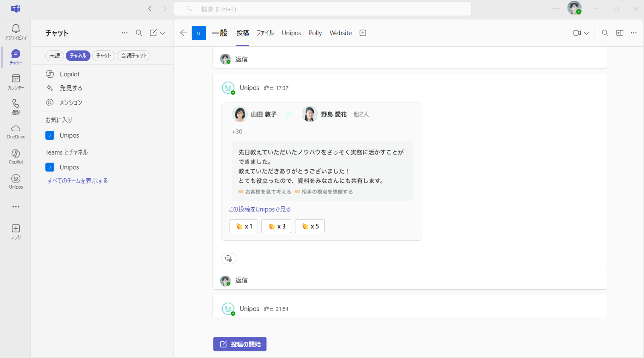Send clap x 3 reaction button
The width and height of the screenshot is (644, 358).
tap(276, 226)
